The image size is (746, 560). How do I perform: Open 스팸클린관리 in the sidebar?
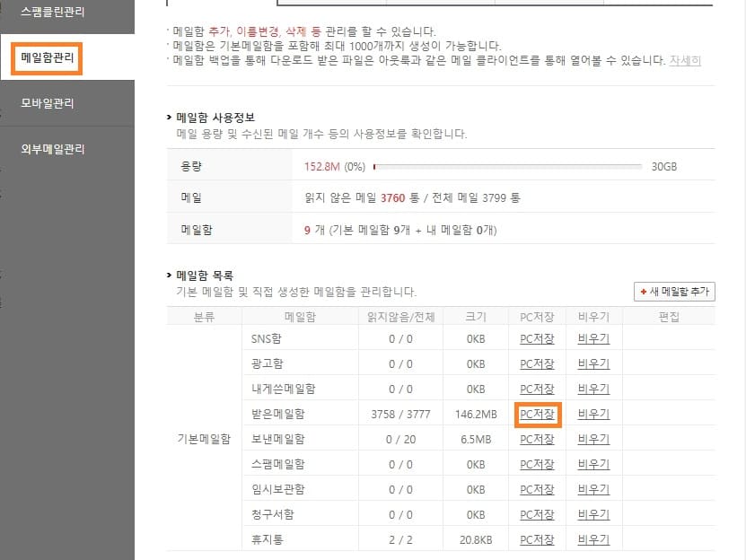52,12
